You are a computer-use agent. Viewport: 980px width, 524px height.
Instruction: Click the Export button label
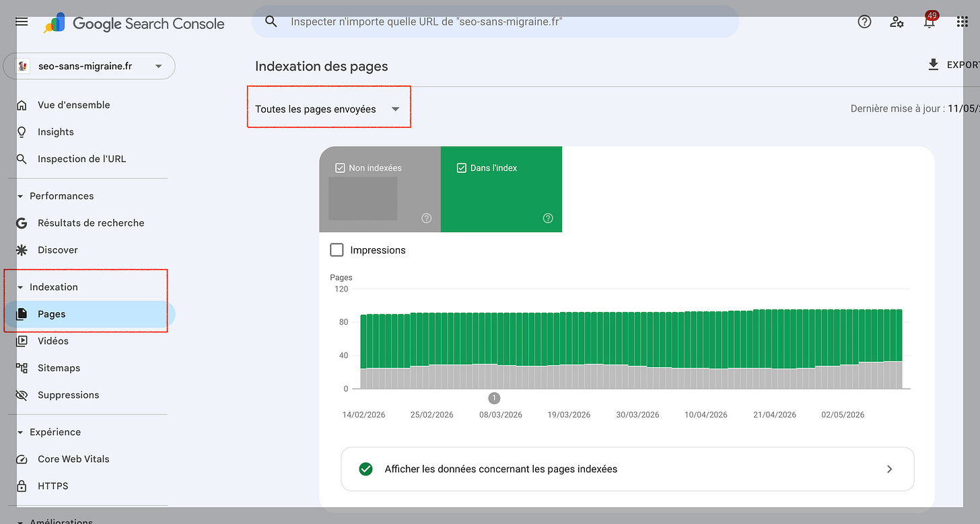tap(963, 65)
